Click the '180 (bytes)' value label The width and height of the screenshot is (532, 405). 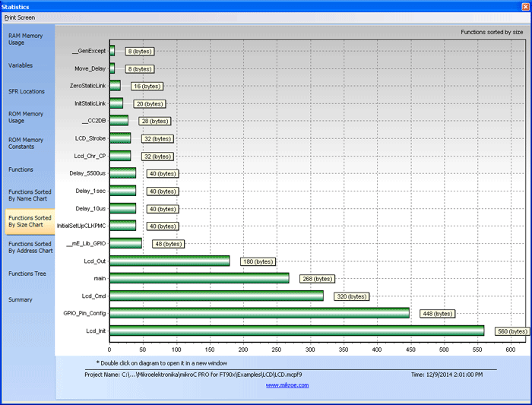click(x=258, y=261)
